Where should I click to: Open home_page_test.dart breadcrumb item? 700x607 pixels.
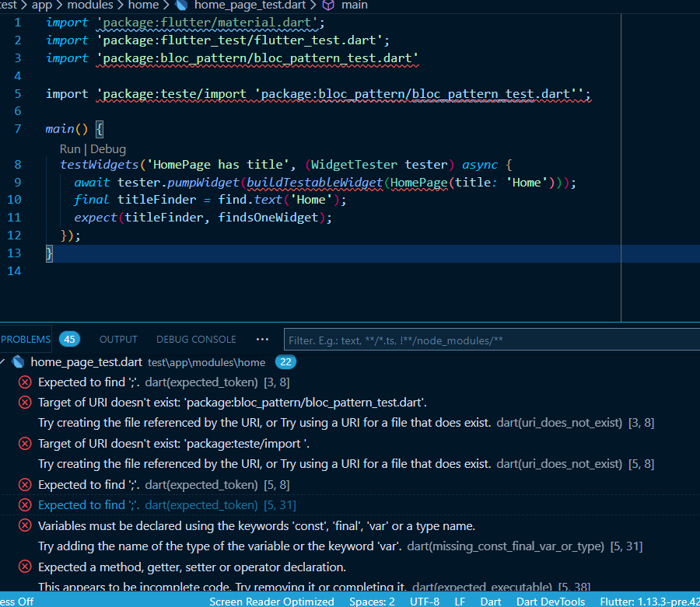click(250, 5)
